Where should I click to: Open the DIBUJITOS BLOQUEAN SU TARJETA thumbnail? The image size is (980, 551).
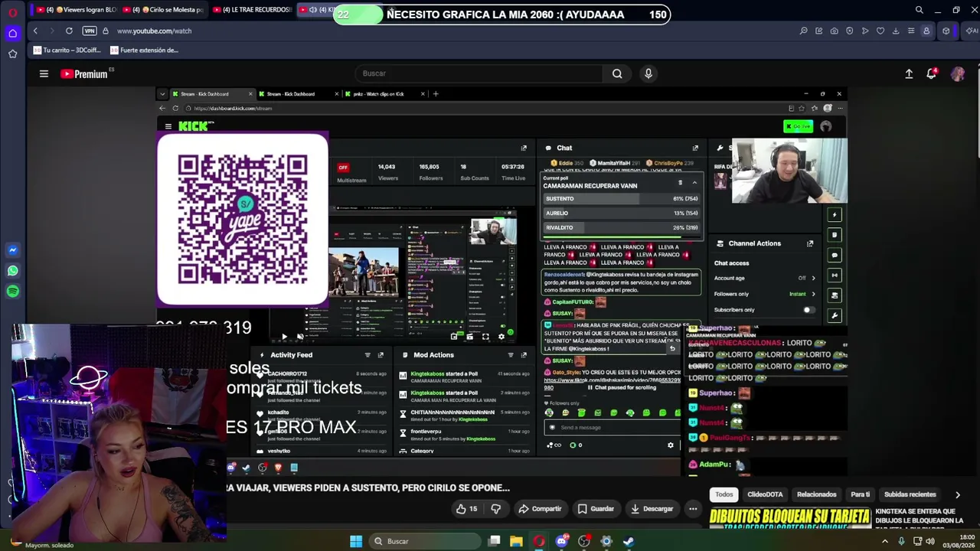(789, 520)
